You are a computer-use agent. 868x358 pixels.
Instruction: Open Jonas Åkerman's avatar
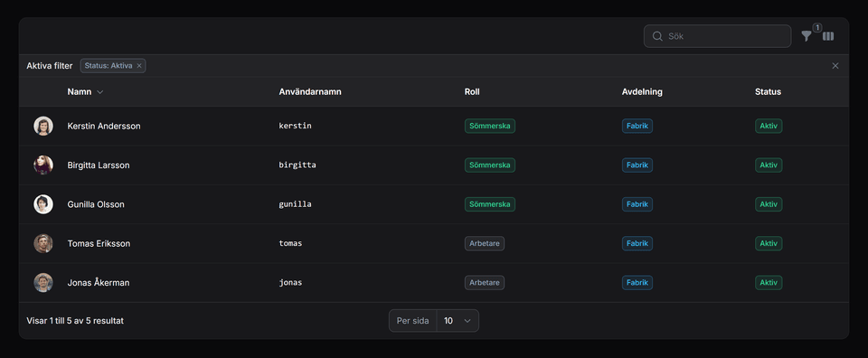(x=43, y=283)
